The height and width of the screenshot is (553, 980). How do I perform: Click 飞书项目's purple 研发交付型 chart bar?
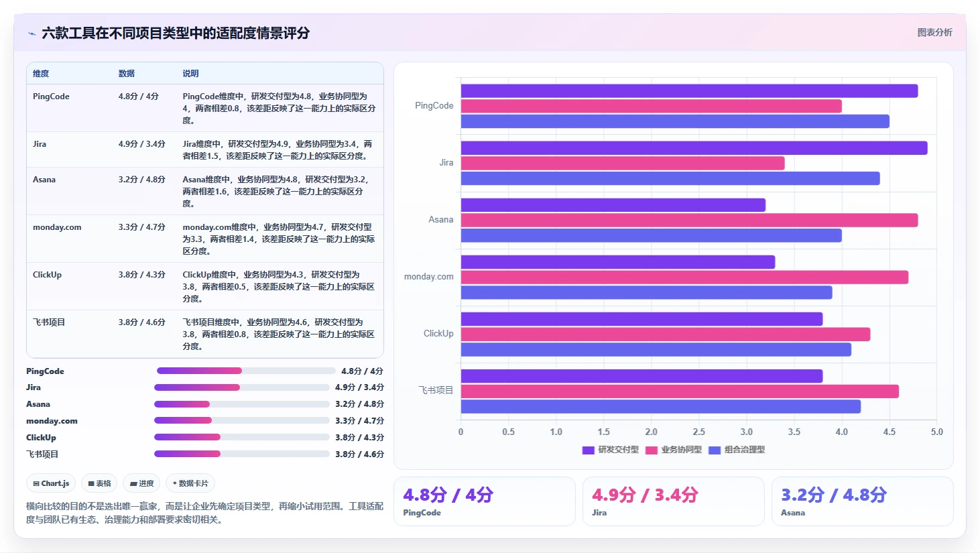tap(641, 376)
